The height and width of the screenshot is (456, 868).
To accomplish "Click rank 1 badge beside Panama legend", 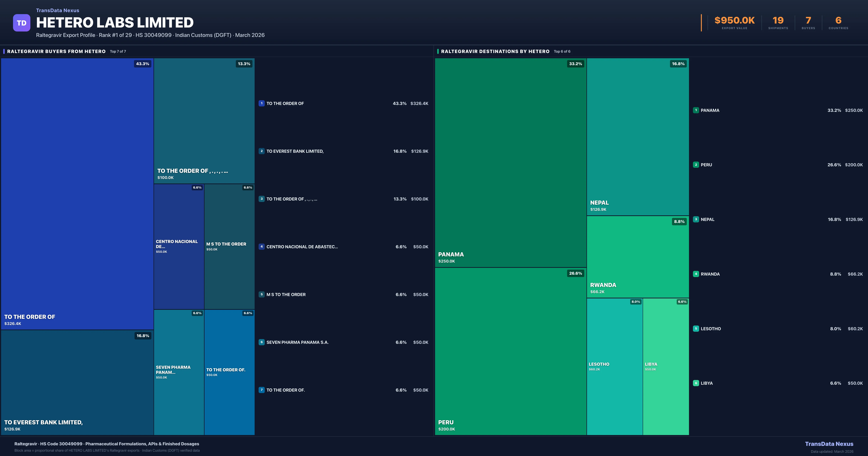I will click(696, 110).
